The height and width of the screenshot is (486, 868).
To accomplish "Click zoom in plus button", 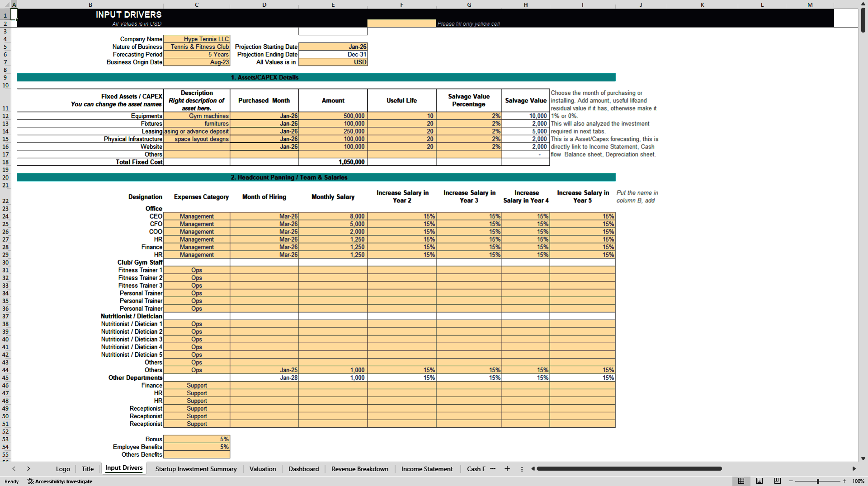I will point(844,481).
